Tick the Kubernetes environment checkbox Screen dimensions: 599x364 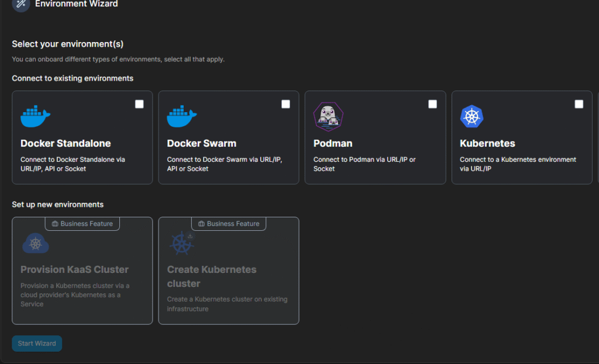579,104
